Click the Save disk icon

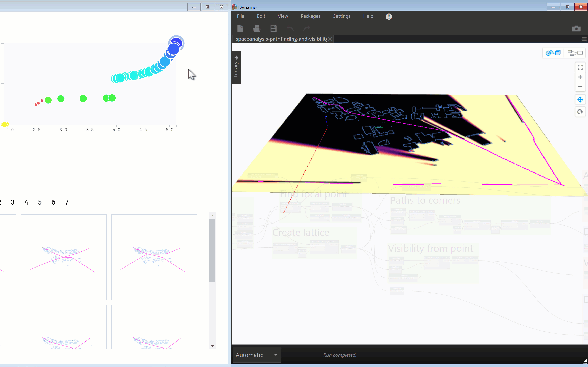point(273,29)
